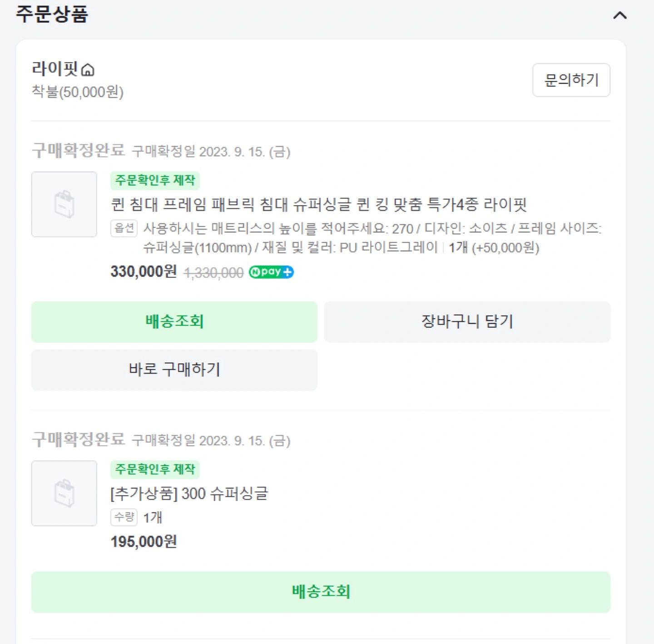Click the 주문확인후 제작 badge on the 추가상품
The image size is (654, 644).
155,469
